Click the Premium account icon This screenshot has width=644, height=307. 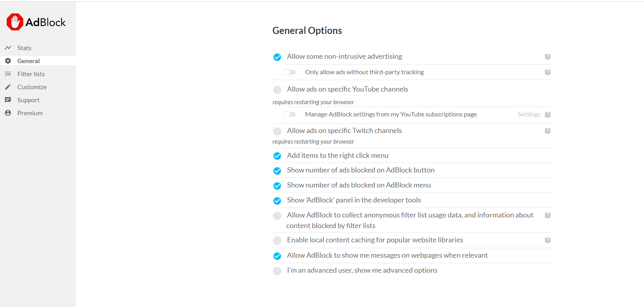(8, 113)
